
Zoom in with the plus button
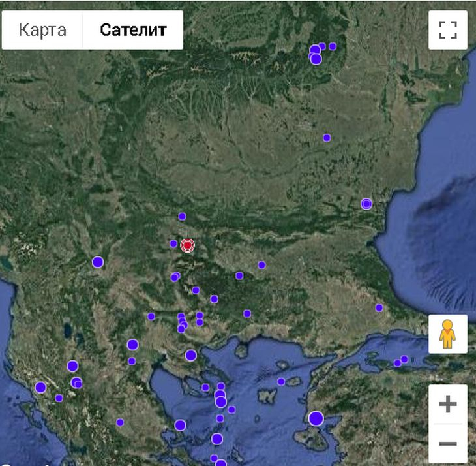click(x=448, y=404)
